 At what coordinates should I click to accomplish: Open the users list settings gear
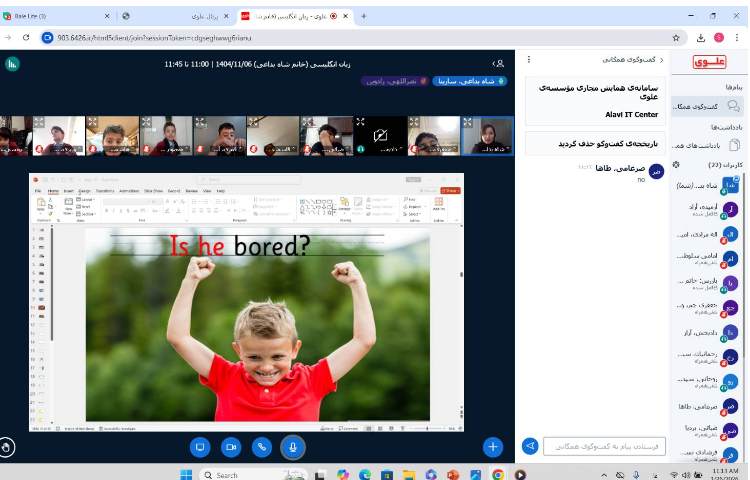676,164
